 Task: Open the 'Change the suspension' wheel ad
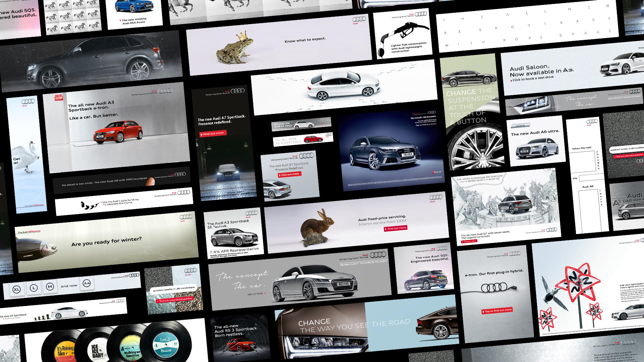click(x=471, y=112)
